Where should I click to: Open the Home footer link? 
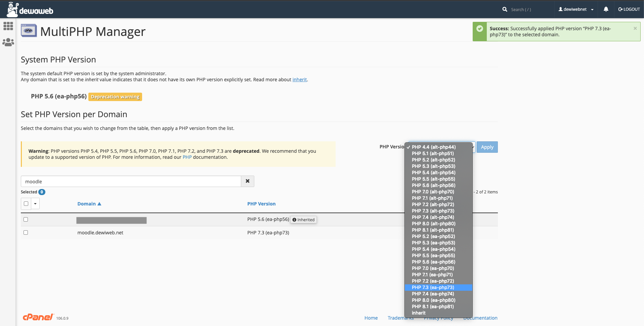click(371, 318)
